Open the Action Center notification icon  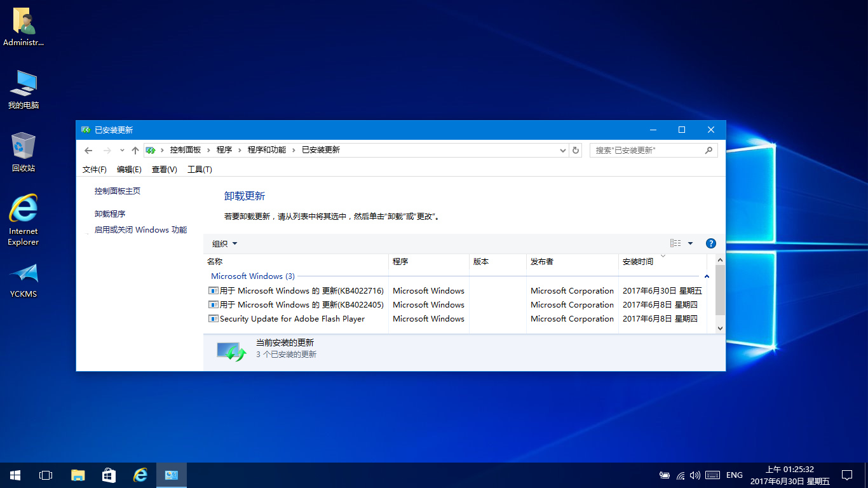click(847, 475)
